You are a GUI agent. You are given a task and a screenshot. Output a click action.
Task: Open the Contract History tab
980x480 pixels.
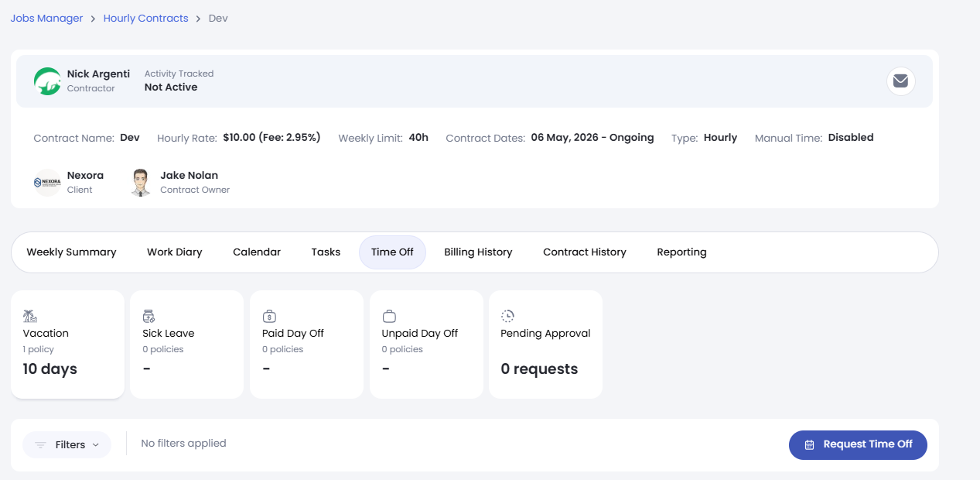pos(585,252)
